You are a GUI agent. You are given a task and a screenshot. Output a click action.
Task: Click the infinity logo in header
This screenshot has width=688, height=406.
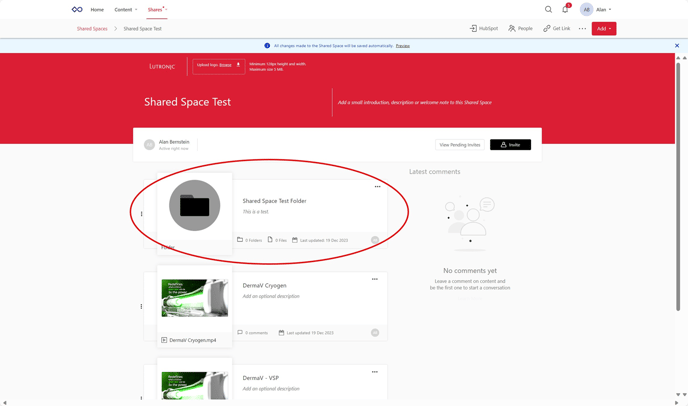click(x=77, y=9)
